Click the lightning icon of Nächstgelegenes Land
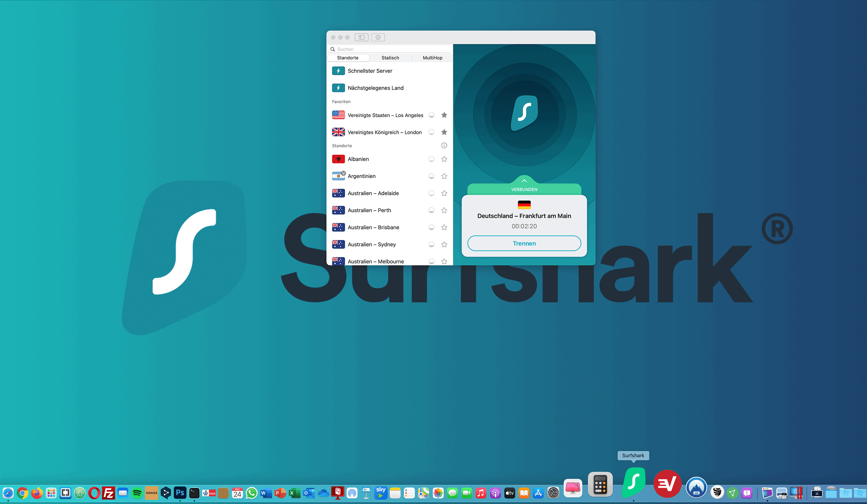 (338, 88)
